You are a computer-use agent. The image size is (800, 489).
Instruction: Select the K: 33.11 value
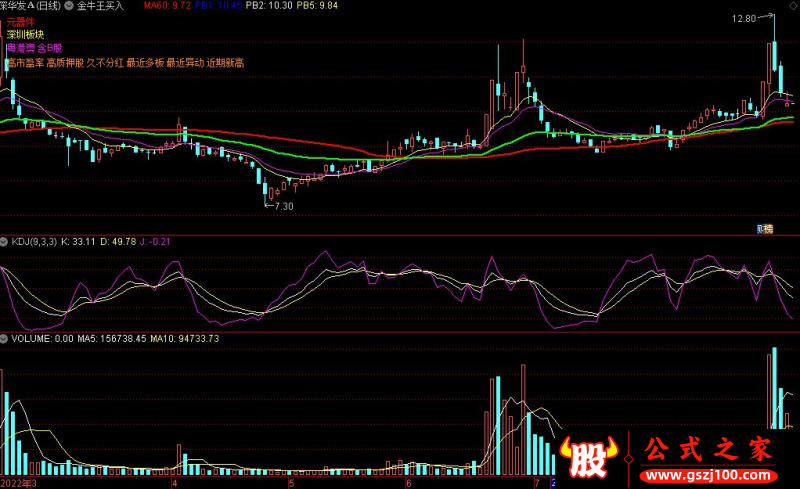[x=78, y=241]
